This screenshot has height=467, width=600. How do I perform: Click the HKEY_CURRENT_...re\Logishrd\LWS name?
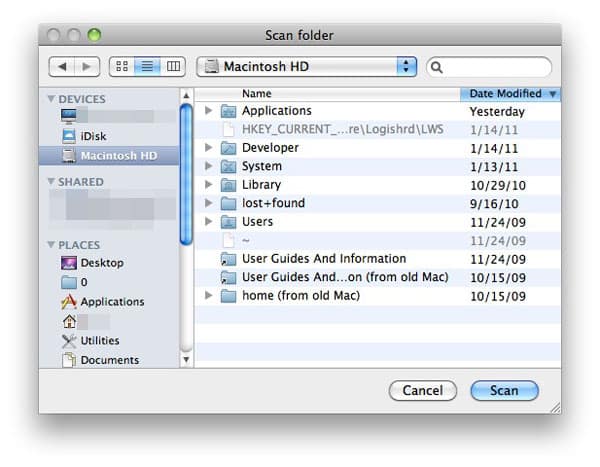[x=342, y=129]
